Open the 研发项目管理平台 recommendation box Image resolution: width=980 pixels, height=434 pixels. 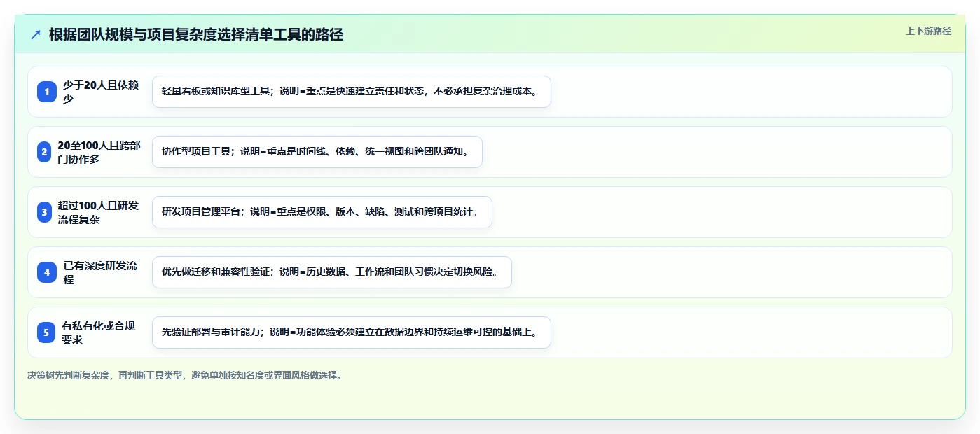pyautogui.click(x=322, y=212)
